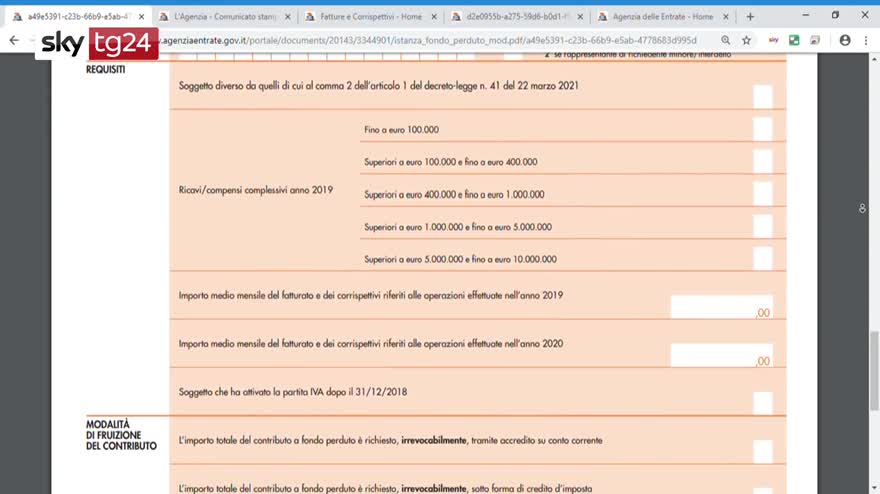The height and width of the screenshot is (494, 880).
Task: Click the 2020 average monthly revenue field
Action: pyautogui.click(x=720, y=355)
